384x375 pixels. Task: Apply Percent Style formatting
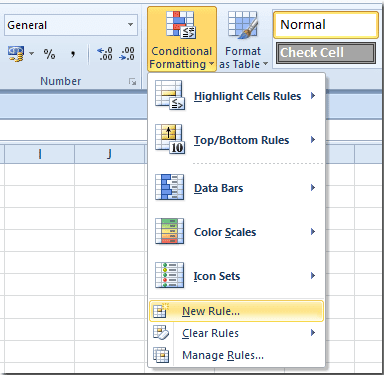click(49, 54)
